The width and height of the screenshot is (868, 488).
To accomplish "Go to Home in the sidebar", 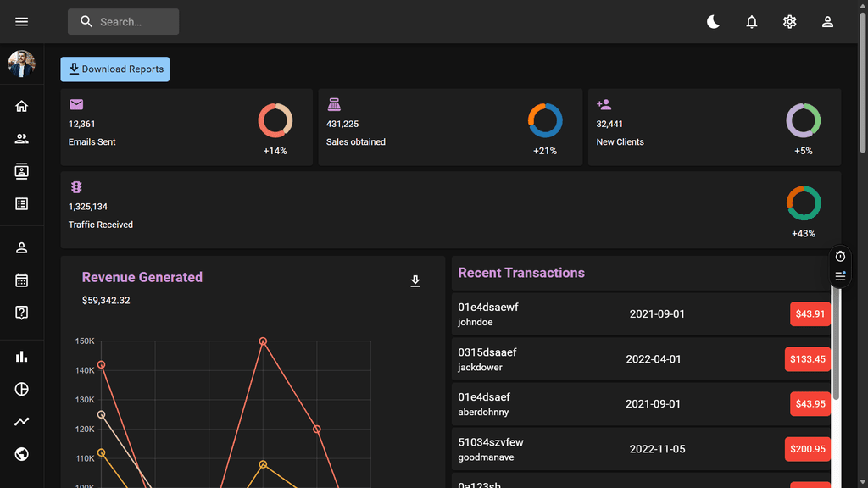I will tap(22, 106).
